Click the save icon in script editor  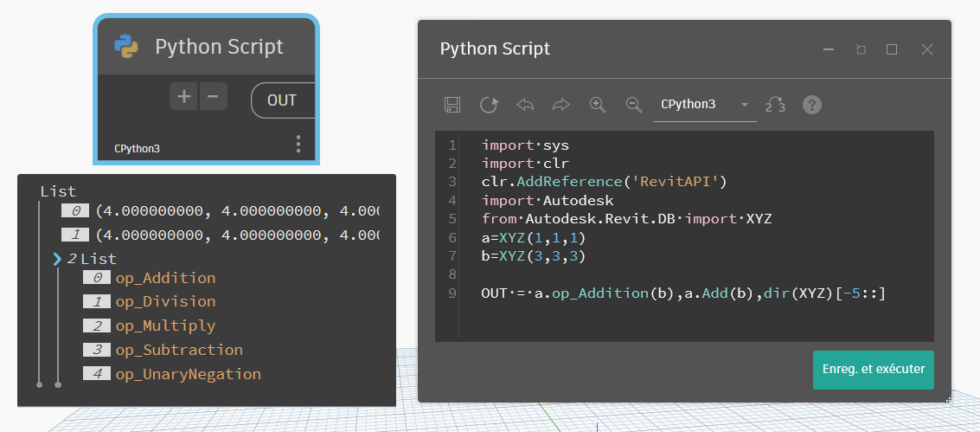pyautogui.click(x=452, y=105)
